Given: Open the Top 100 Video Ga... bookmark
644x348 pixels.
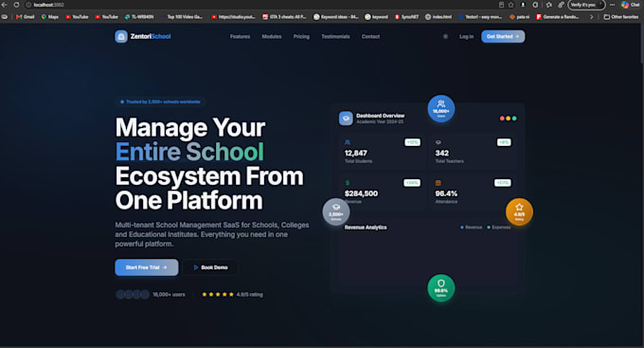Looking at the screenshot, I should pos(182,17).
